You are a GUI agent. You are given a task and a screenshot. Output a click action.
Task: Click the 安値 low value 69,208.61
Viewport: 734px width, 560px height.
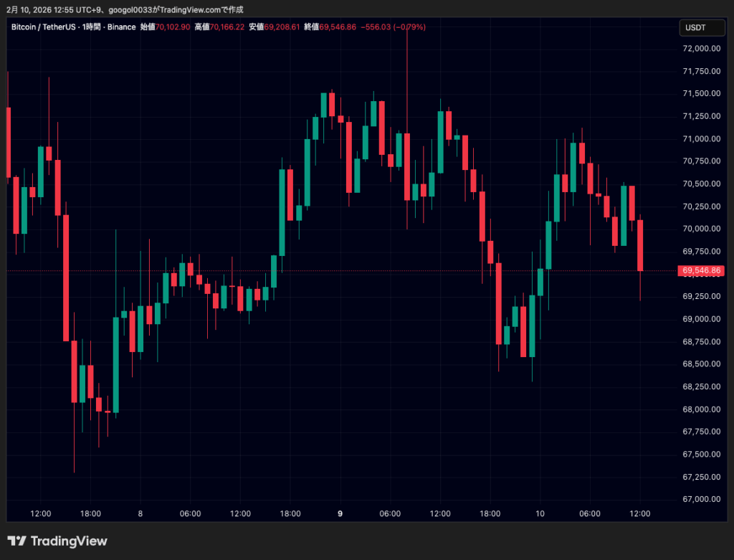click(x=282, y=27)
